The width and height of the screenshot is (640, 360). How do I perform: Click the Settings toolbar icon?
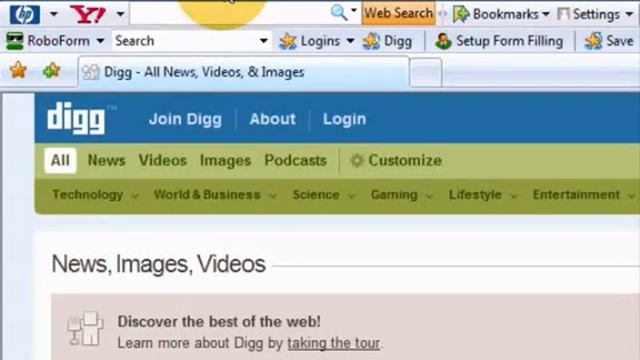[563, 14]
